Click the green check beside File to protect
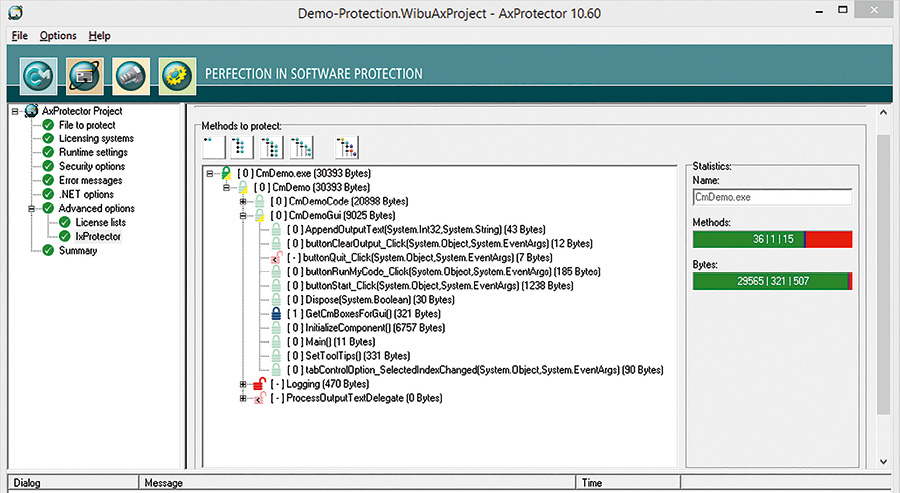 click(x=48, y=125)
